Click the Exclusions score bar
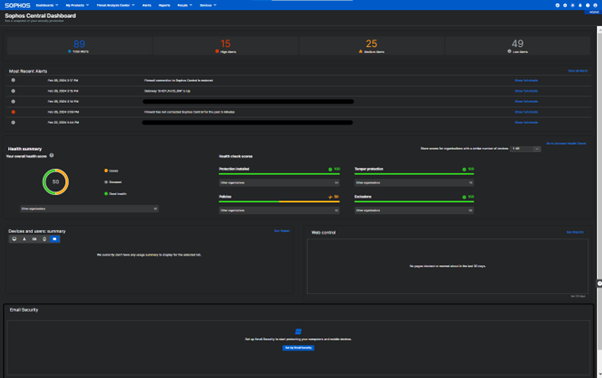The height and width of the screenshot is (378, 602). 414,201
